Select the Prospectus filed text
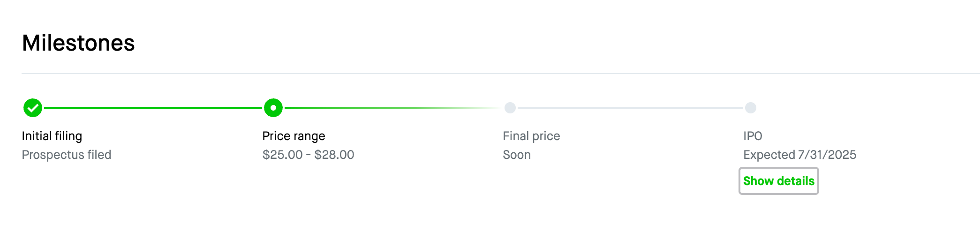Viewport: 980px width, 239px height. 67,155
